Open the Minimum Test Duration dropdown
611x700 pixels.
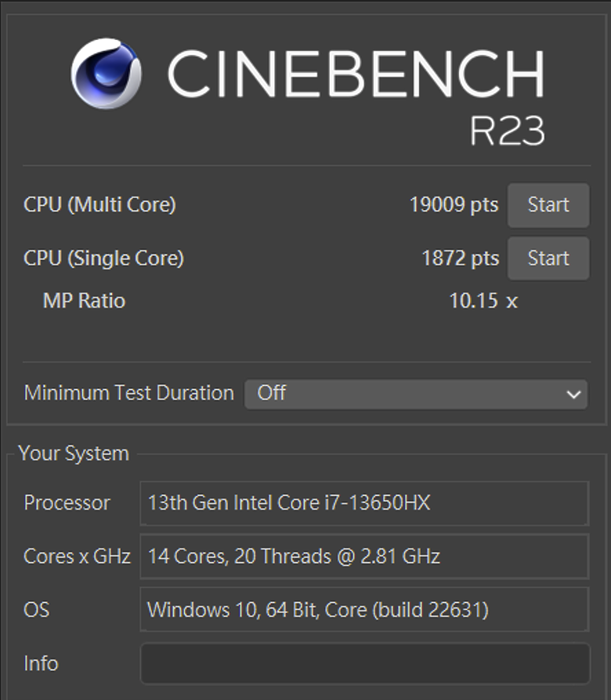click(416, 394)
